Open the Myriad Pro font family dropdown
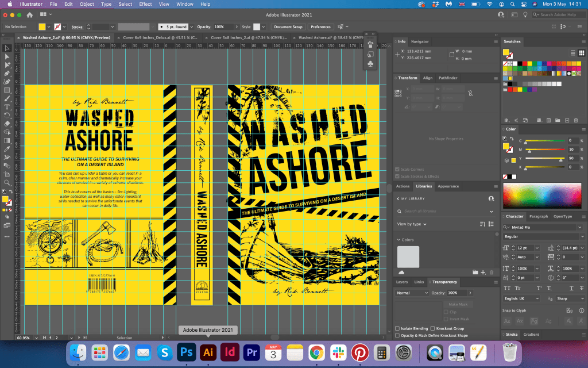The height and width of the screenshot is (368, 588). [580, 228]
